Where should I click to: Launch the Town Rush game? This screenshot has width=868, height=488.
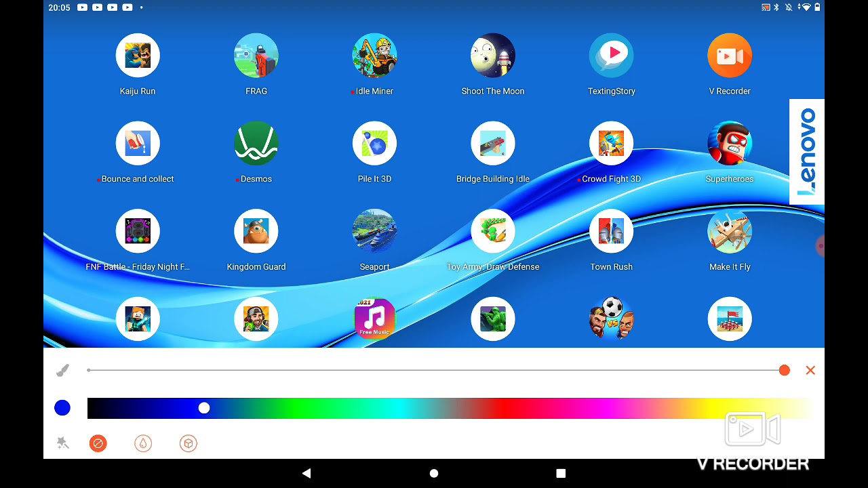612,231
